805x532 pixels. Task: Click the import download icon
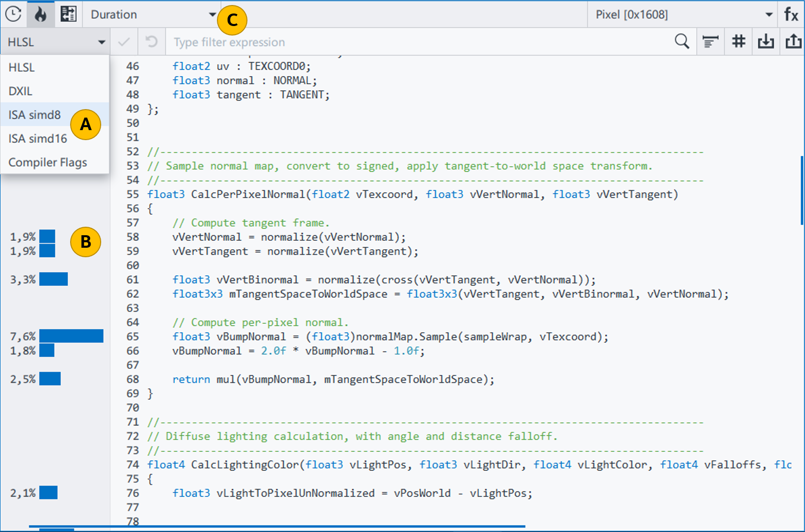(x=765, y=42)
